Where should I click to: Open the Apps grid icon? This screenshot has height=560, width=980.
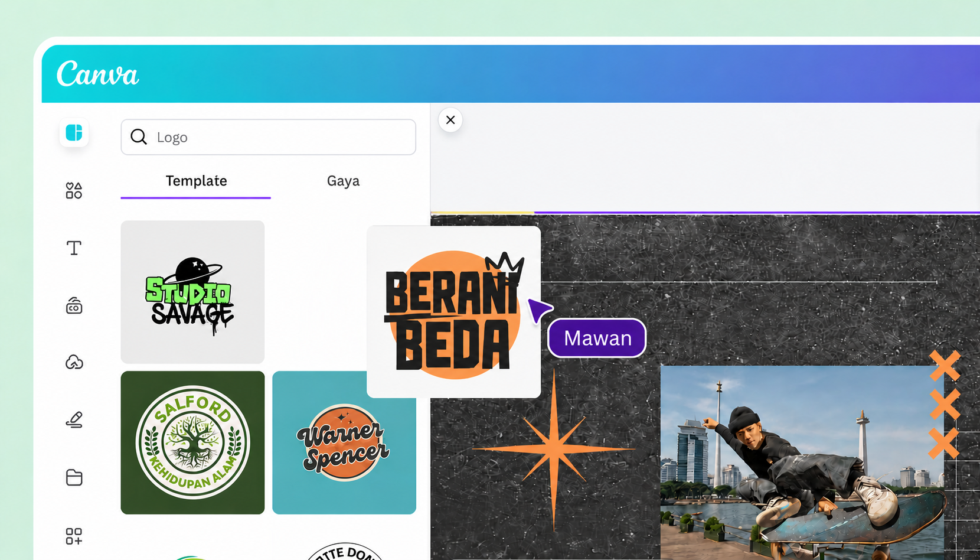[x=74, y=536]
